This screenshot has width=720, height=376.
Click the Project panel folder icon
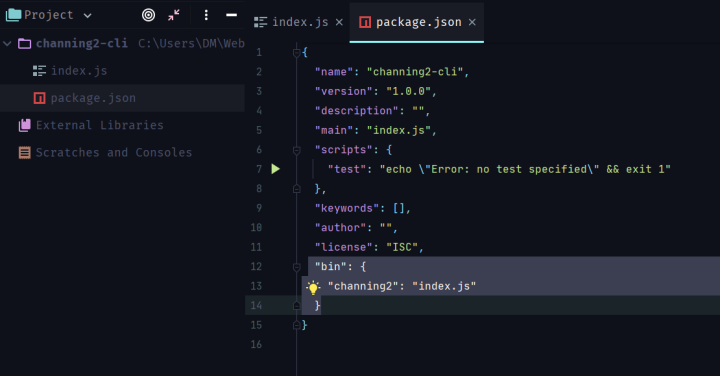coord(13,15)
